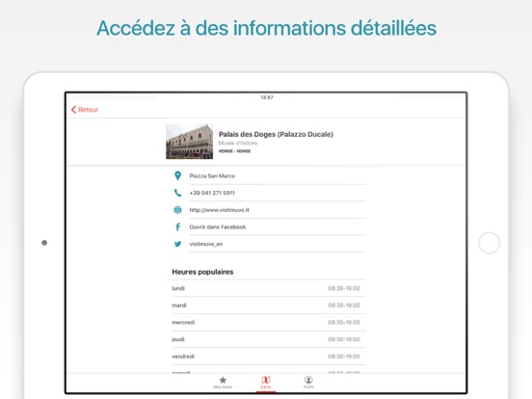Select Ouvrir dans Facebook
Viewport: 532px width, 399px height.
click(218, 227)
